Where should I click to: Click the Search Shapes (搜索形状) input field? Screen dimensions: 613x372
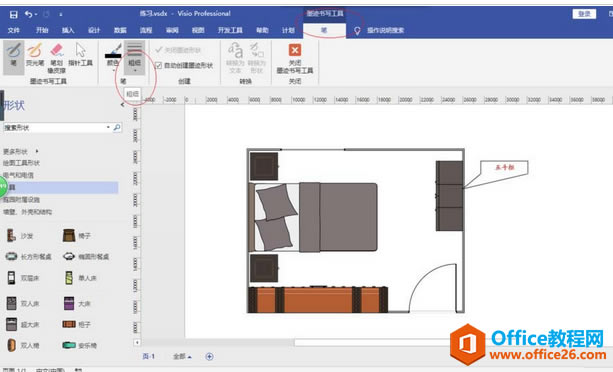[x=55, y=127]
